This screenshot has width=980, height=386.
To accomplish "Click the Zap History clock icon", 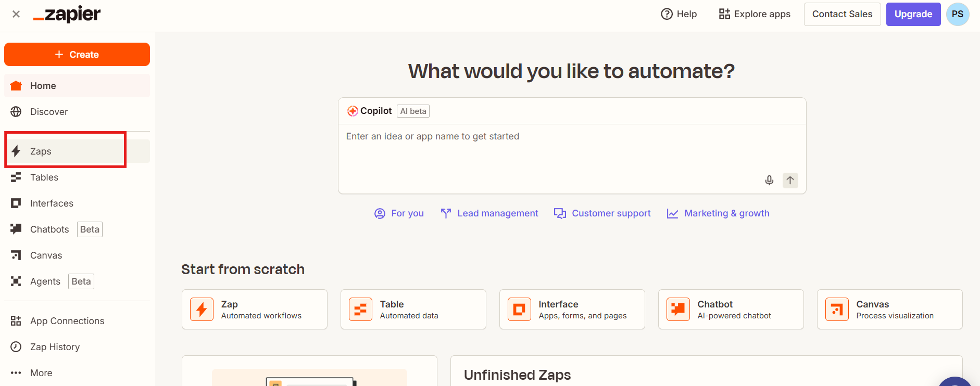I will pyautogui.click(x=16, y=347).
